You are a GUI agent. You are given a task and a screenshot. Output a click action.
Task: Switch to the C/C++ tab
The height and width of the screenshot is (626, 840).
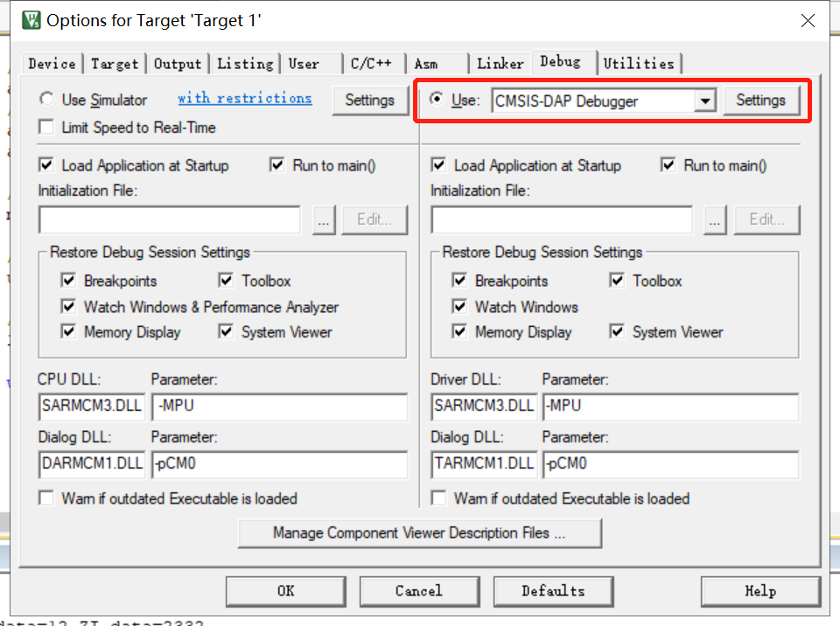[375, 64]
